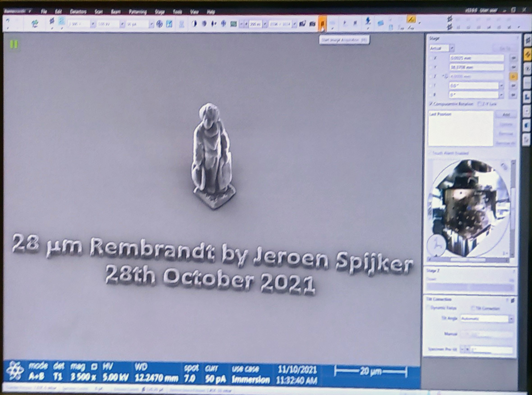Open the File menu
The width and height of the screenshot is (532, 395).
point(44,11)
